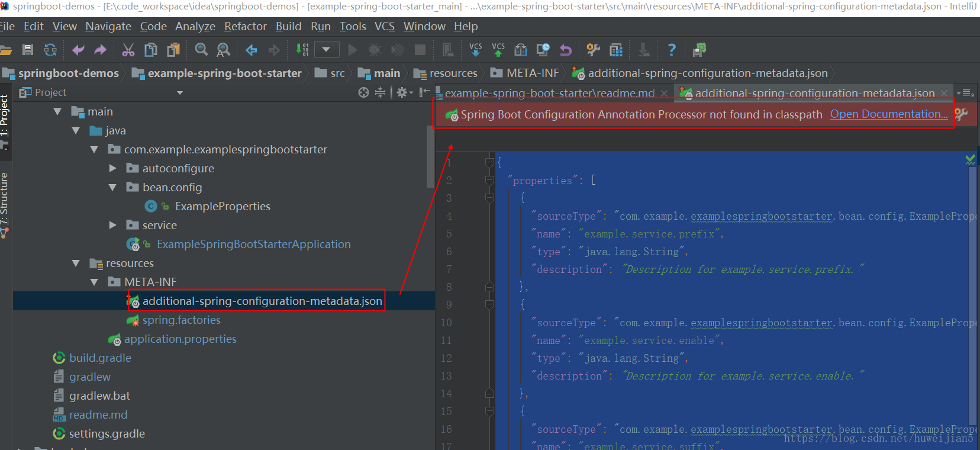Open the Analyze menu
Image resolution: width=980 pixels, height=450 pixels.
[x=195, y=27]
